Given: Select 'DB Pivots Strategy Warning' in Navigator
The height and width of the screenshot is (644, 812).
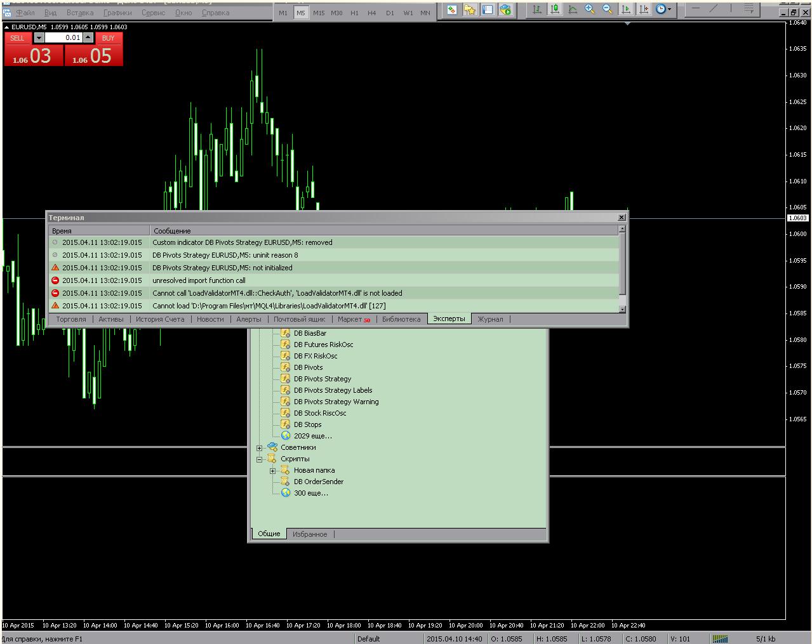Looking at the screenshot, I should pyautogui.click(x=336, y=402).
